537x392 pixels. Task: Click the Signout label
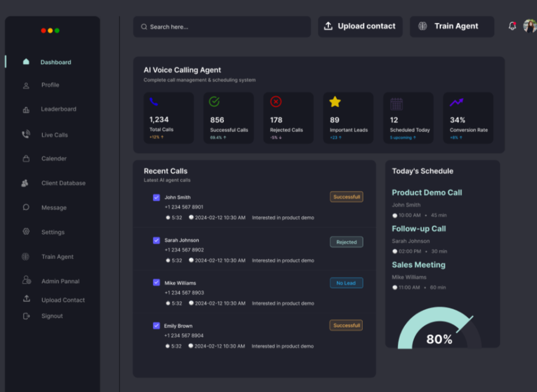pos(52,316)
